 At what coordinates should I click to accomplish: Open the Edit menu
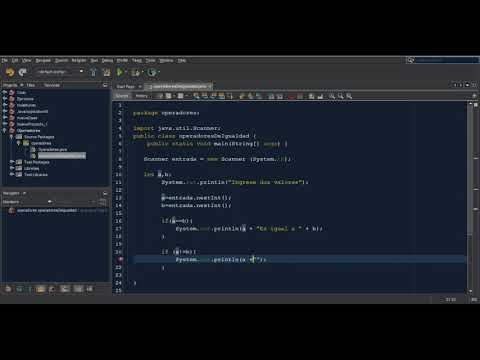point(15,60)
